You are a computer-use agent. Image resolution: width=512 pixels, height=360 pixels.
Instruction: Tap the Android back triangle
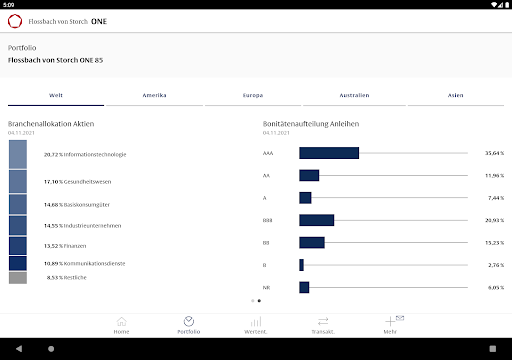[x=19, y=349]
